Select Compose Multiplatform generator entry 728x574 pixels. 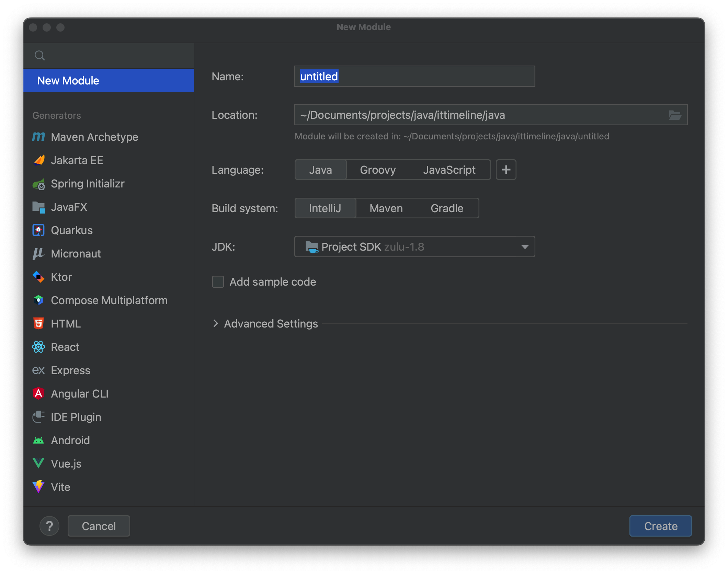pyautogui.click(x=109, y=300)
